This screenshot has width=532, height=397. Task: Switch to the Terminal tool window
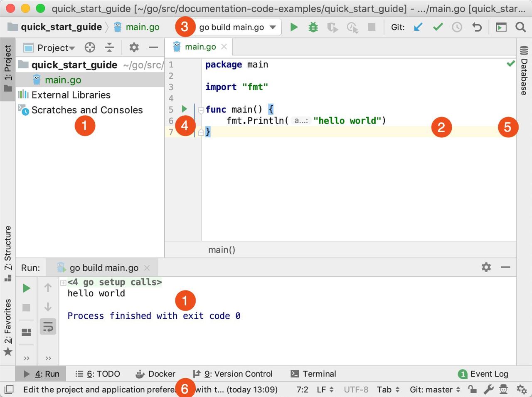click(x=313, y=374)
